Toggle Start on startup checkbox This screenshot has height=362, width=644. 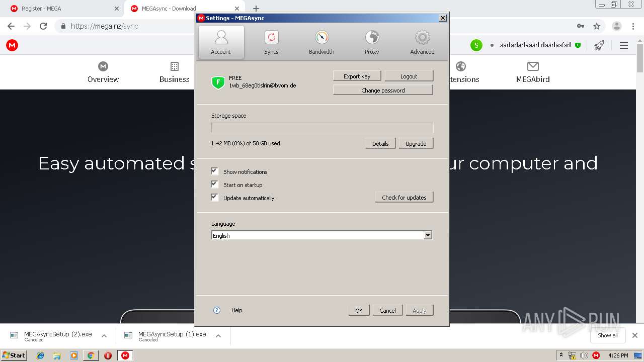coord(214,184)
